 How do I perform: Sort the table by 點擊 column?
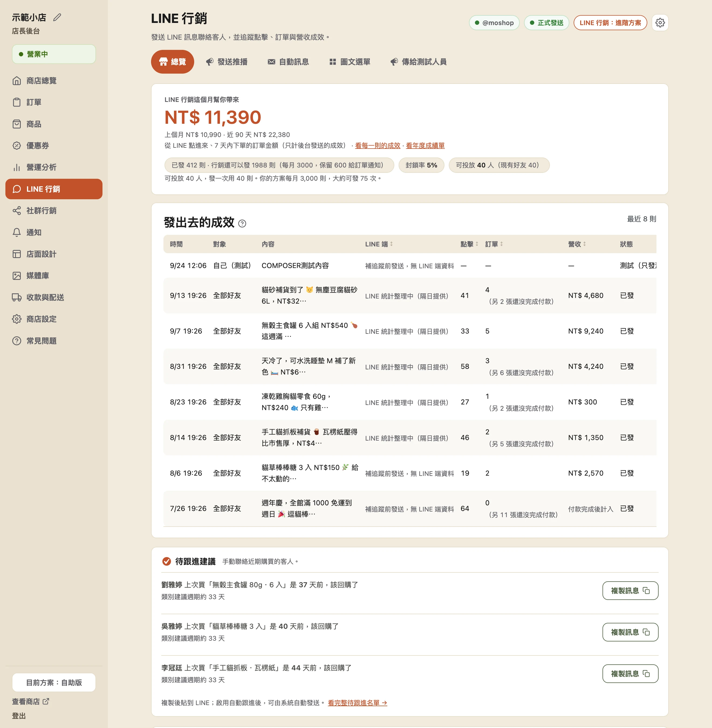[x=469, y=244]
